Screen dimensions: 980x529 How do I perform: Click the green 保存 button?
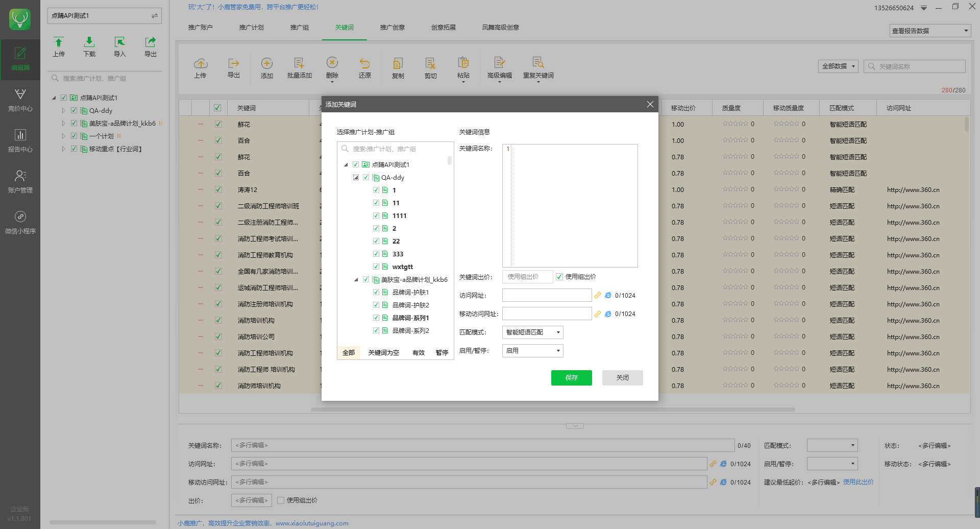(x=572, y=378)
